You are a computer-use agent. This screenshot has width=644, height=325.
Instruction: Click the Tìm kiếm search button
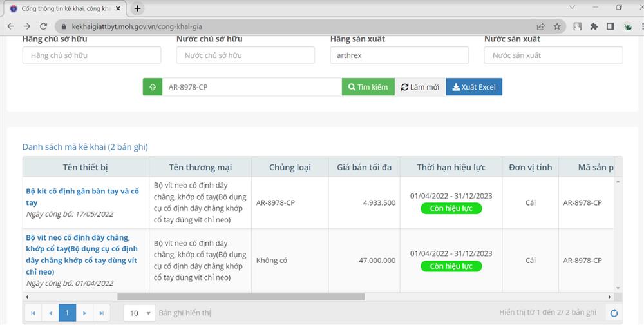coord(368,87)
